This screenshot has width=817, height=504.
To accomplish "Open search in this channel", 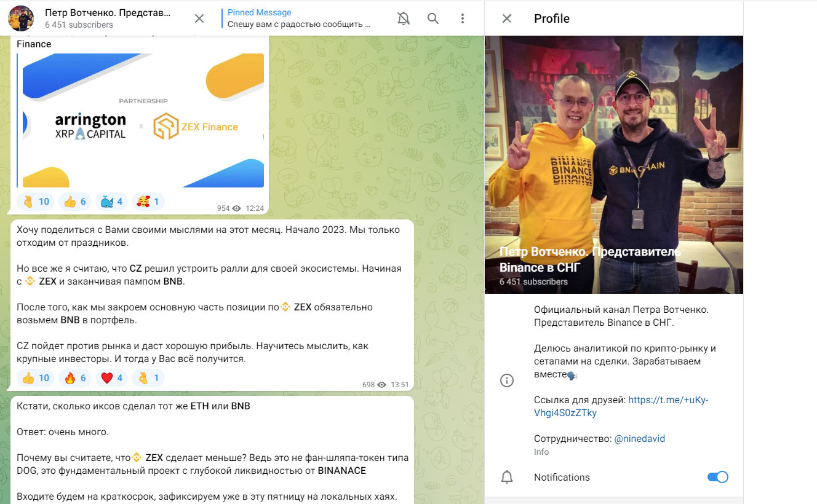I will 433,18.
